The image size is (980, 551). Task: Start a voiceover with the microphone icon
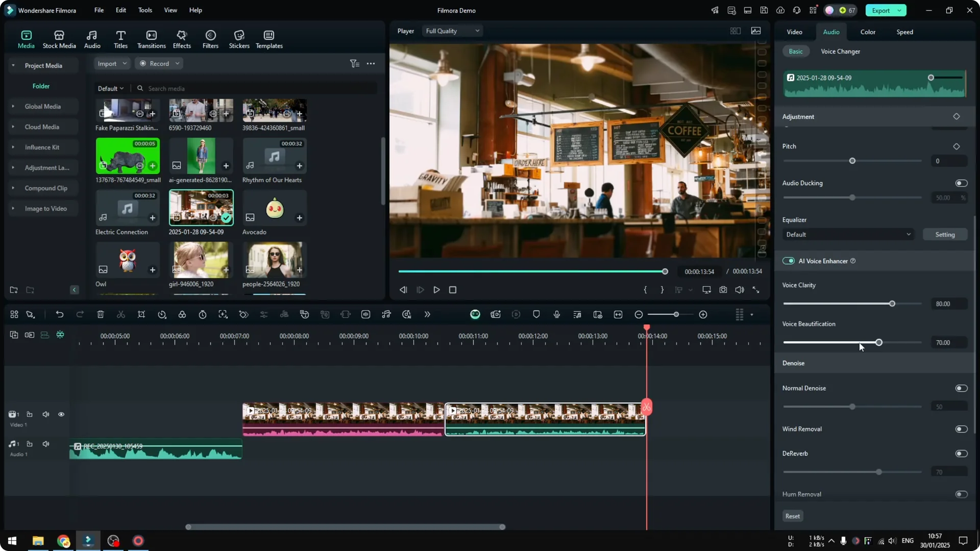click(x=556, y=314)
